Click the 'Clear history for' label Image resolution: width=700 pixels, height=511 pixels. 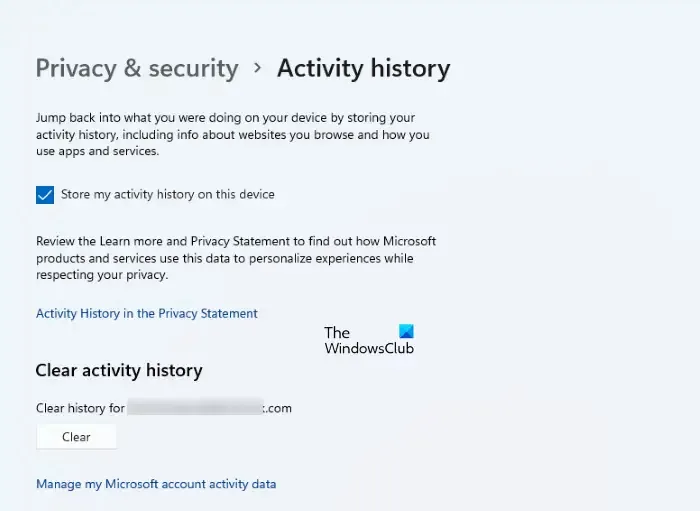pos(80,408)
